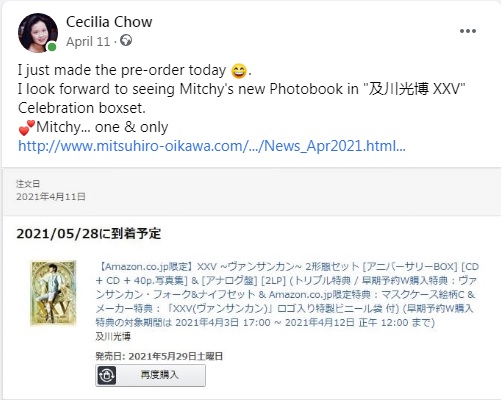The width and height of the screenshot is (502, 400).
Task: Click the laughing face emoji
Action: tap(239, 70)
